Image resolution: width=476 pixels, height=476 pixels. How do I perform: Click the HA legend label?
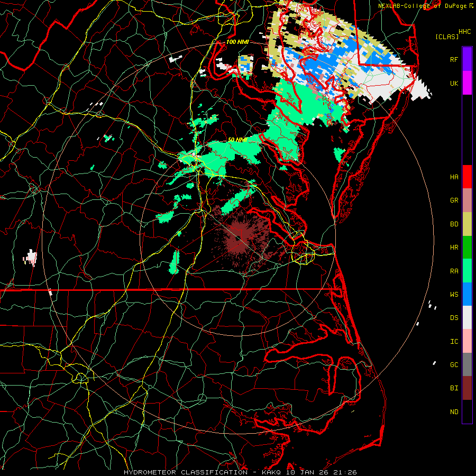pyautogui.click(x=454, y=177)
